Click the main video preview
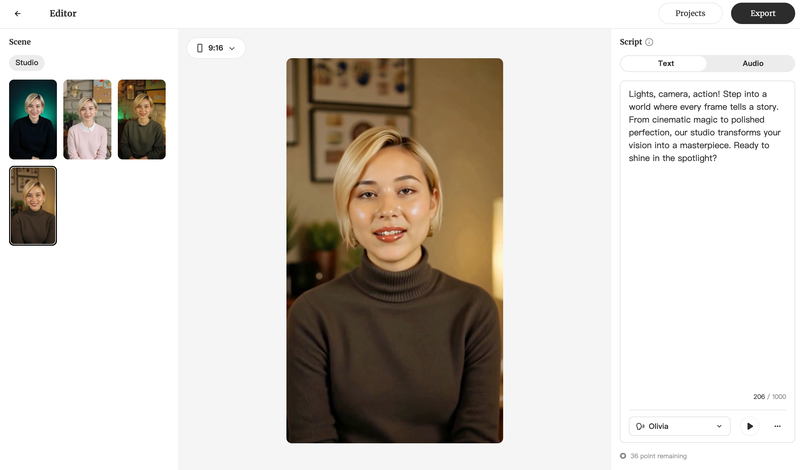Image resolution: width=800 pixels, height=470 pixels. coord(394,251)
